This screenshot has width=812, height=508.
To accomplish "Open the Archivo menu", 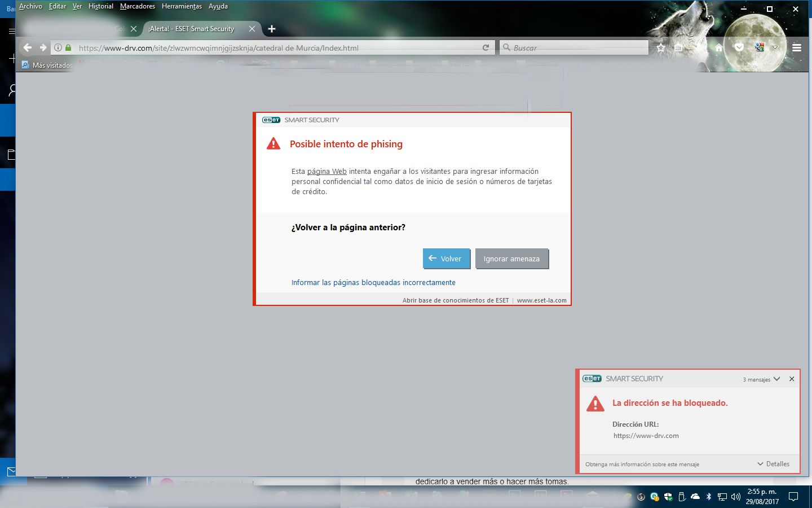I will tap(30, 6).
